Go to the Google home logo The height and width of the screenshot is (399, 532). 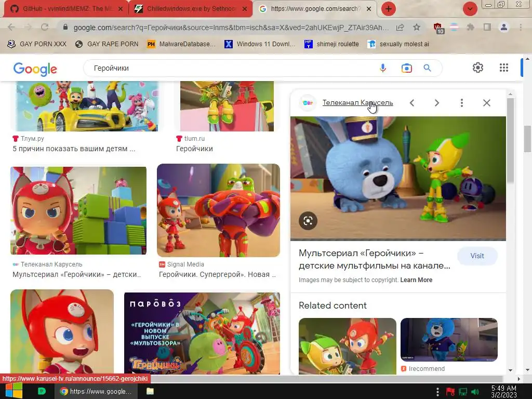(x=35, y=69)
